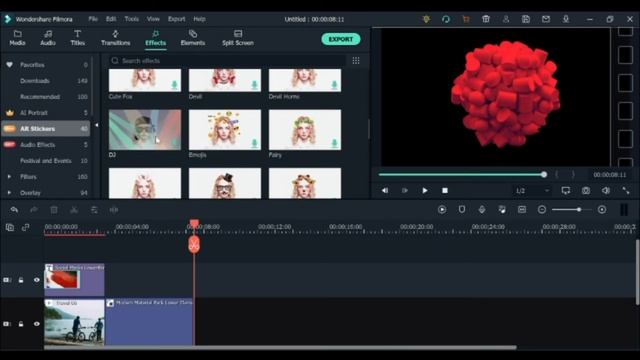The width and height of the screenshot is (640, 360).
Task: Open the Help menu
Action: (x=199, y=19)
